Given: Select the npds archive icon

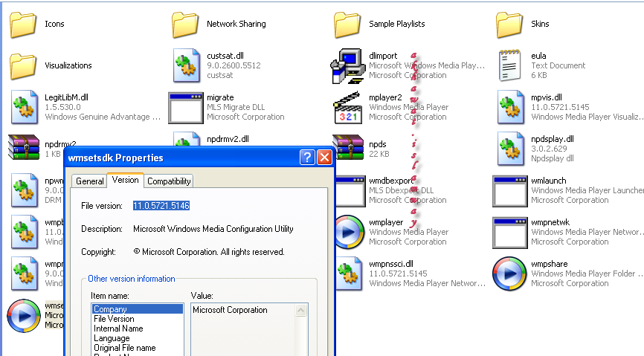Looking at the screenshot, I should [348, 147].
